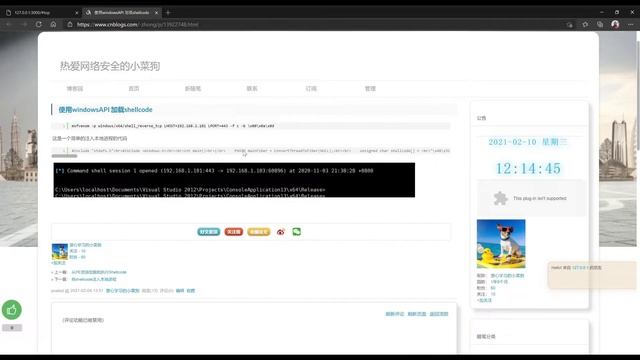640x360 pixels.
Task: Click the 12:14:45 clock widget
Action: click(x=528, y=169)
